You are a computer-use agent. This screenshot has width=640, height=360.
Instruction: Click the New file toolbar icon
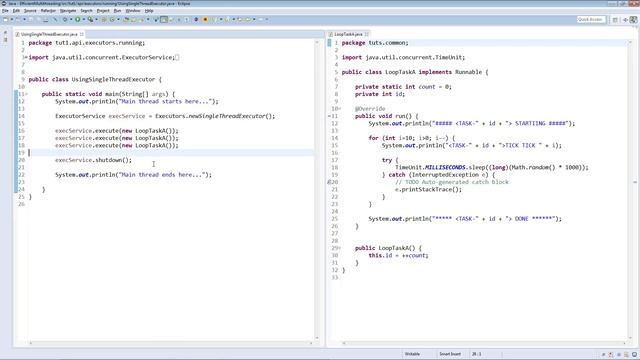tap(5, 19)
